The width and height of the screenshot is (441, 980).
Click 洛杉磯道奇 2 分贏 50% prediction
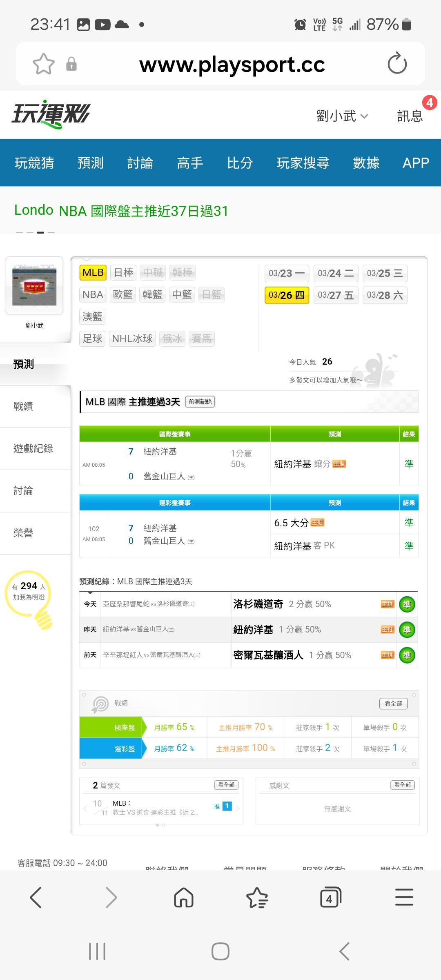282,604
